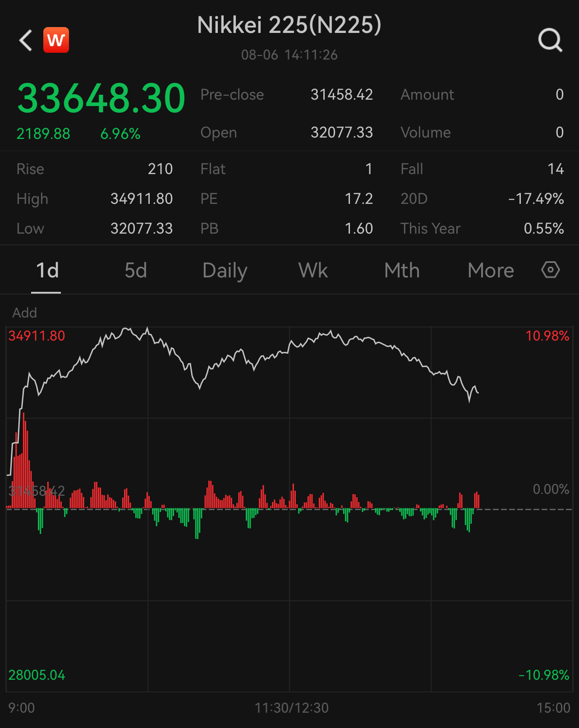The image size is (579, 728).
Task: Tap the 0.00% baseline label
Action: (x=551, y=489)
